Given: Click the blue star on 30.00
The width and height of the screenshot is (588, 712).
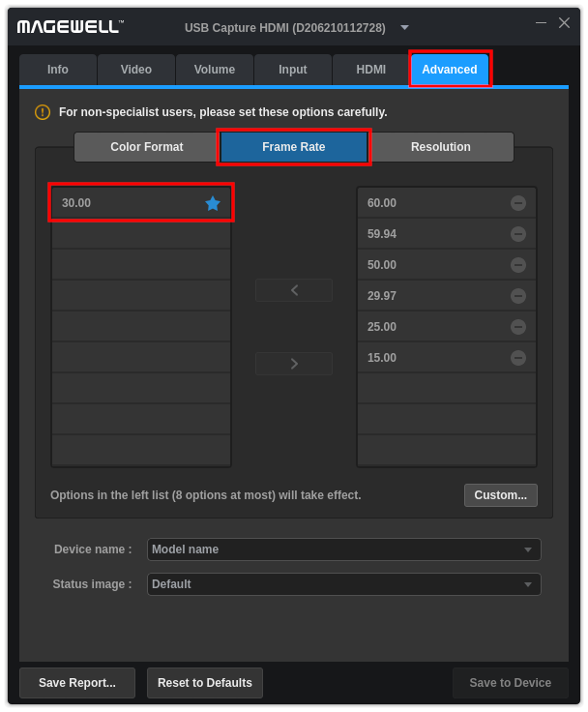Looking at the screenshot, I should pyautogui.click(x=213, y=203).
